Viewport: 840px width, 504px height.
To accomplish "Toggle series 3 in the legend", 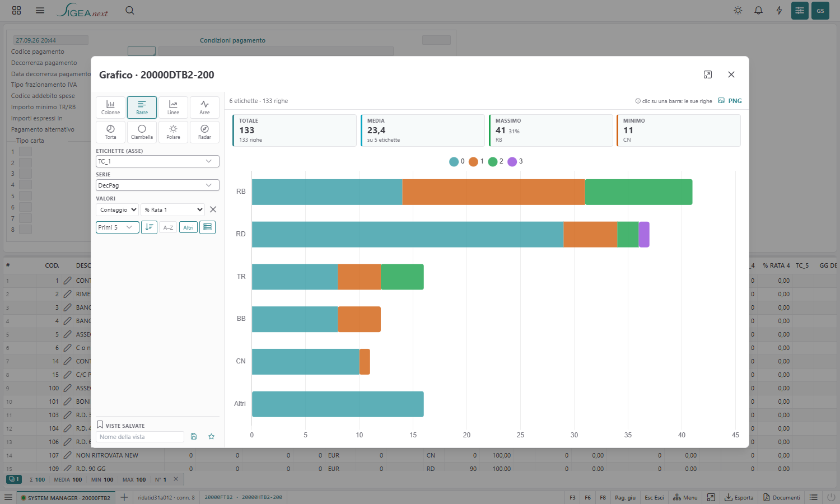I will coord(515,161).
